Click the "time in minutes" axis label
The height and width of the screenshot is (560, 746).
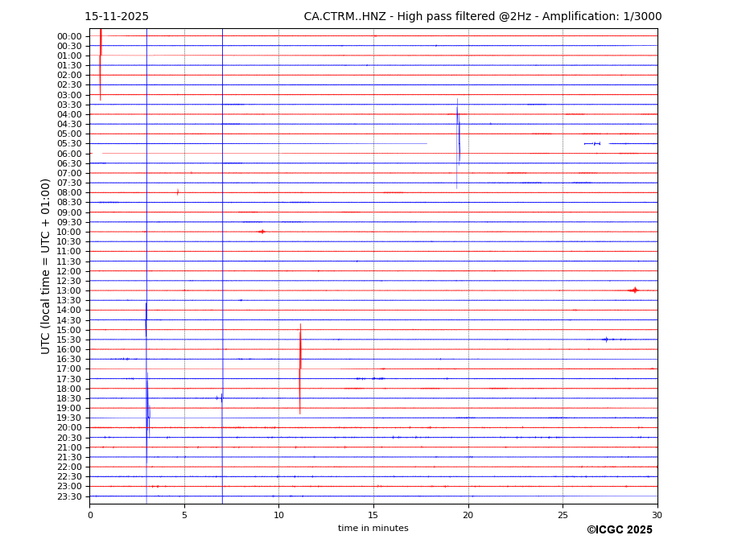pos(373,529)
